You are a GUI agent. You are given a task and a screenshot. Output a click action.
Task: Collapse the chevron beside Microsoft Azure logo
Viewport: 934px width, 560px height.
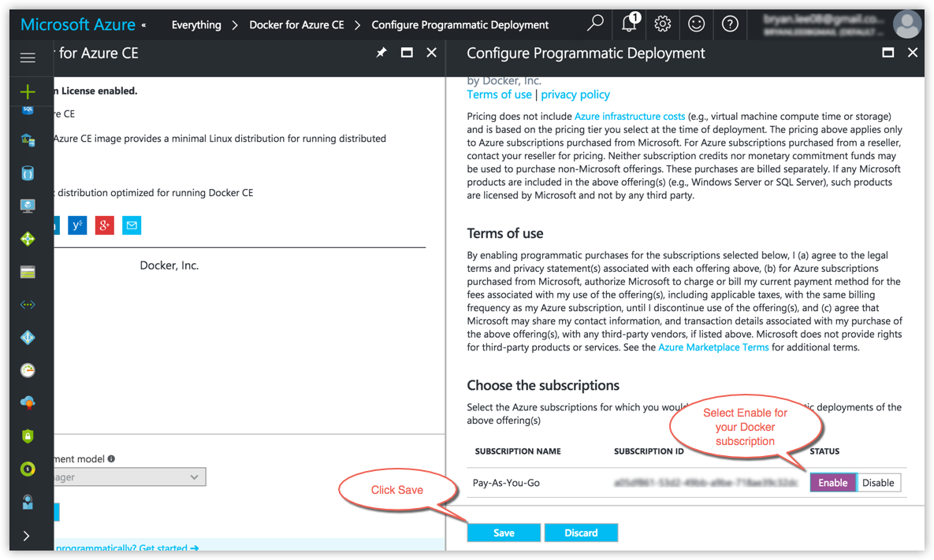[x=143, y=25]
